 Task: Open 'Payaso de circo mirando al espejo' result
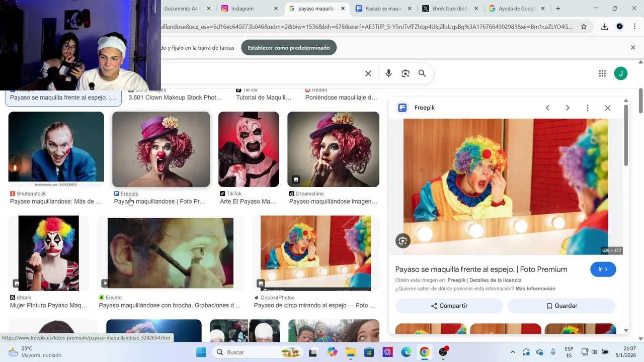click(x=314, y=305)
